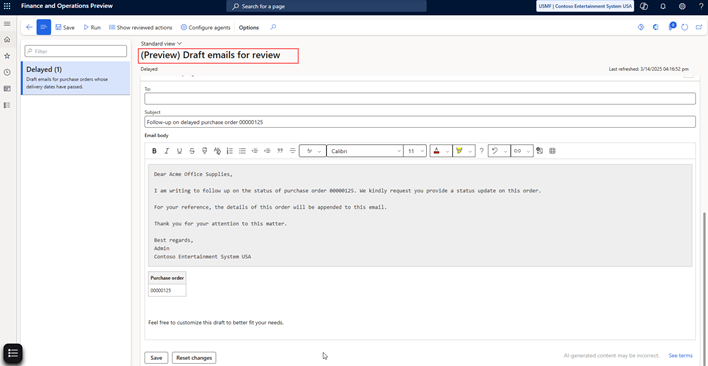Click the floating list button at bottom left

pyautogui.click(x=13, y=353)
